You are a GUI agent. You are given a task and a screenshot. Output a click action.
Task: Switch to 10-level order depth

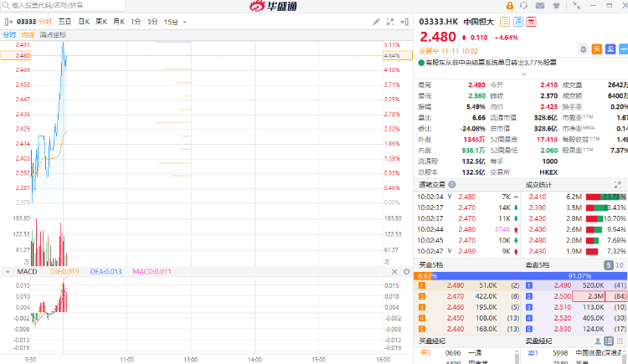pos(619,265)
